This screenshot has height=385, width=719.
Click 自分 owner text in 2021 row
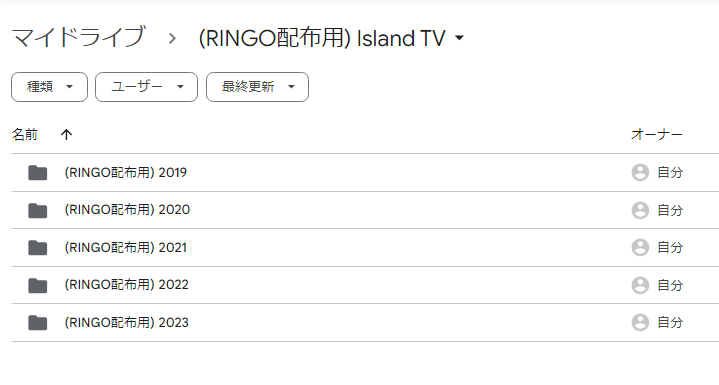[x=670, y=248]
